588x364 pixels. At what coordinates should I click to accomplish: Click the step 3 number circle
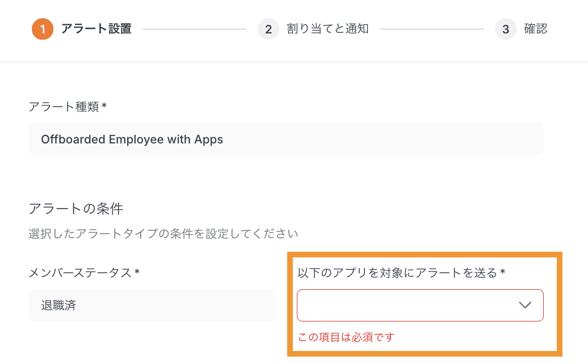pos(506,29)
